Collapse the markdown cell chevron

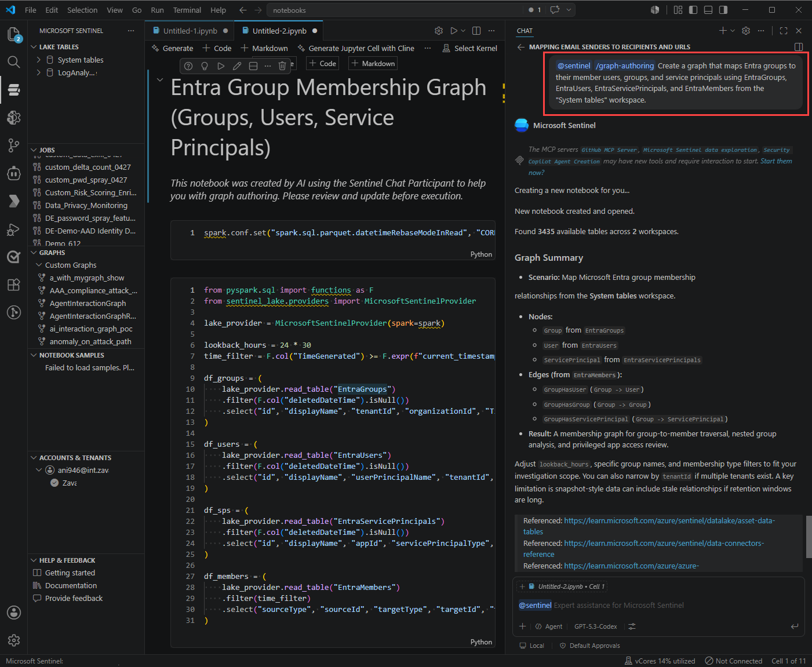160,80
